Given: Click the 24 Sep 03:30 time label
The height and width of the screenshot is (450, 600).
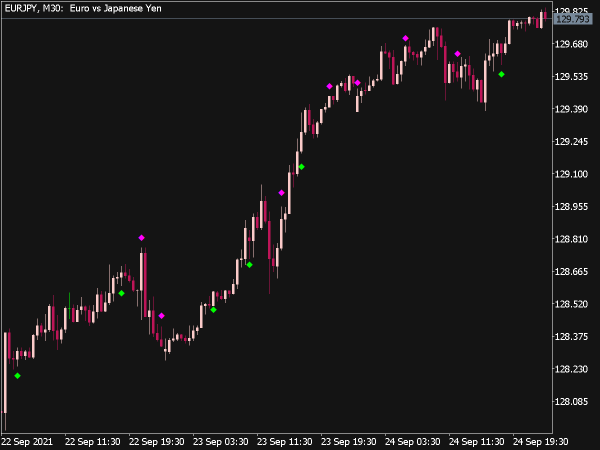Looking at the screenshot, I should [x=412, y=442].
